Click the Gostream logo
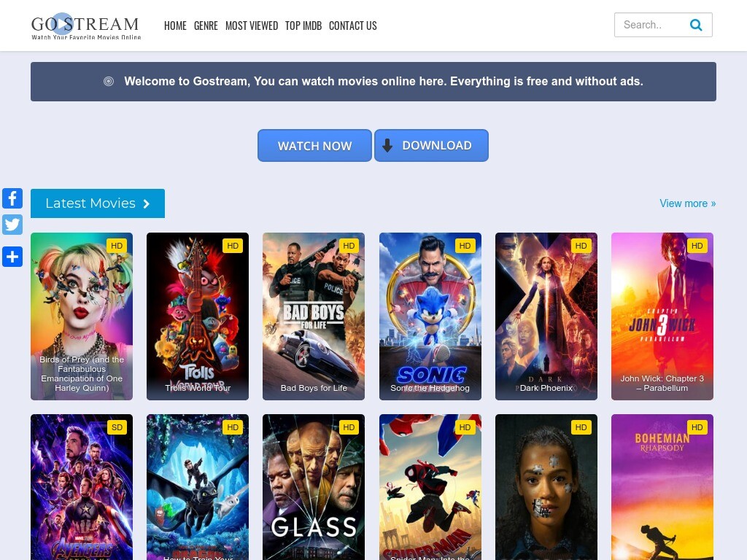Image resolution: width=747 pixels, height=560 pixels. click(x=86, y=27)
